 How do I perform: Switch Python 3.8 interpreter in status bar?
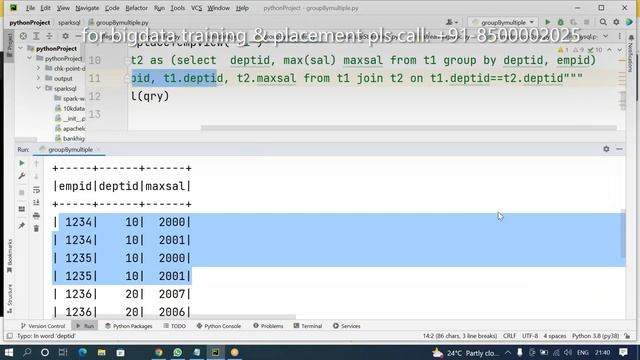pos(595,336)
